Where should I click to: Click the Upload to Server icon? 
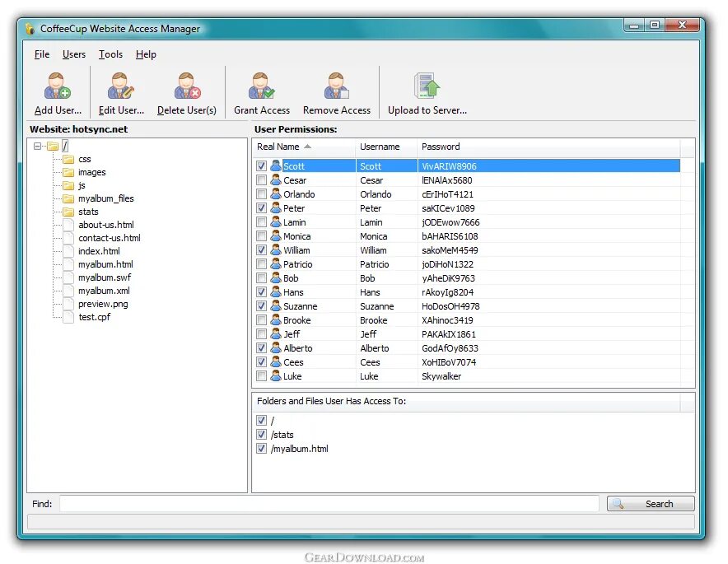click(x=425, y=86)
